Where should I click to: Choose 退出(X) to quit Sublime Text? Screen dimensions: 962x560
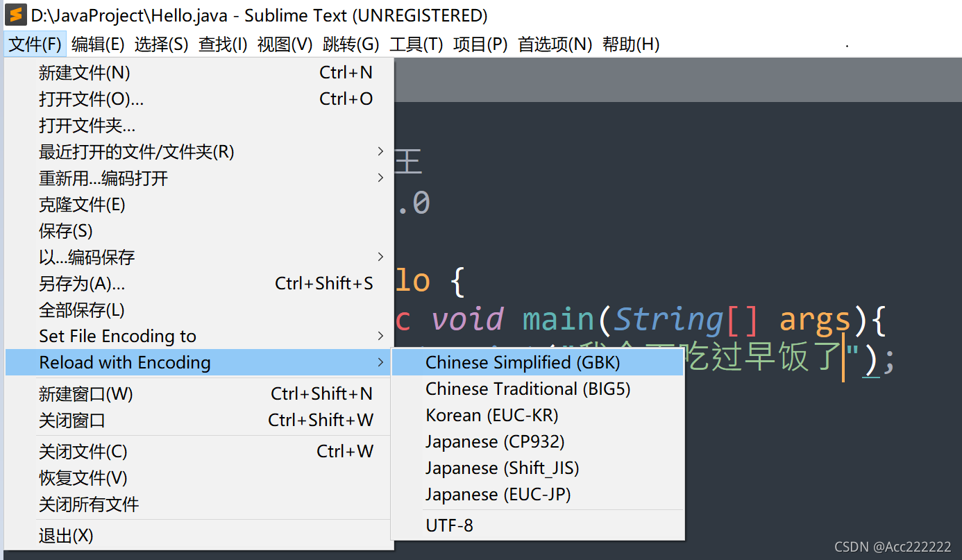[x=199, y=536]
